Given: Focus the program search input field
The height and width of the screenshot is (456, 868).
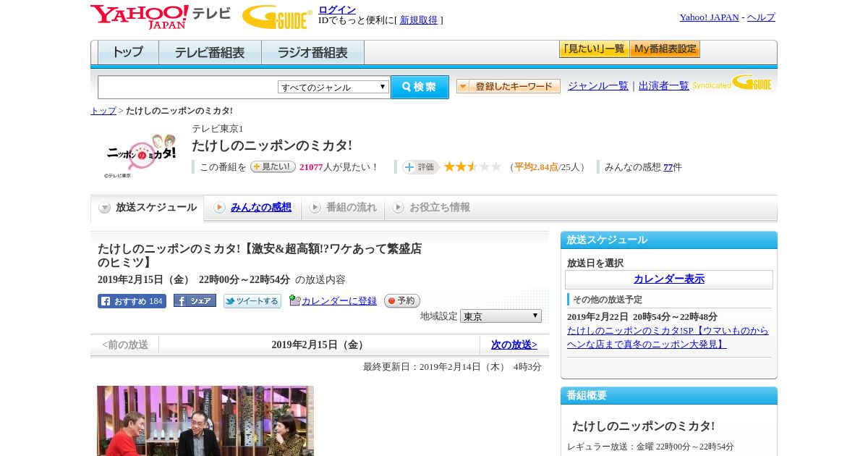Looking at the screenshot, I should coord(188,87).
